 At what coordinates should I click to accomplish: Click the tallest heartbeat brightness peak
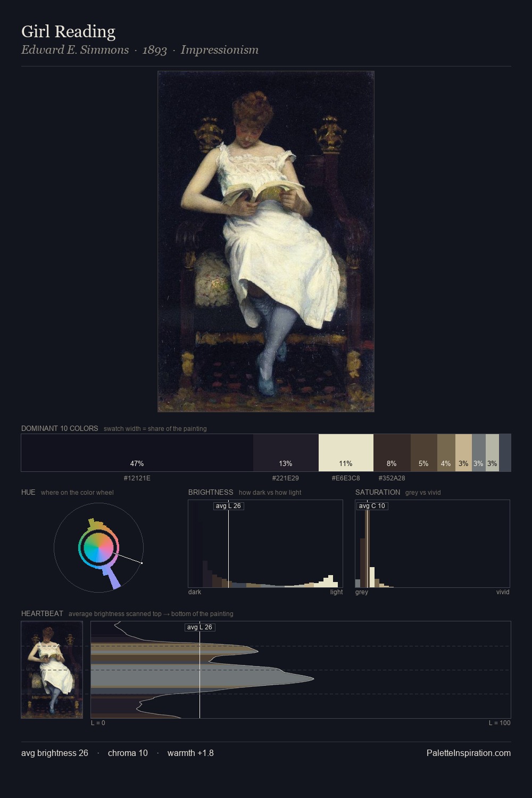point(312,678)
